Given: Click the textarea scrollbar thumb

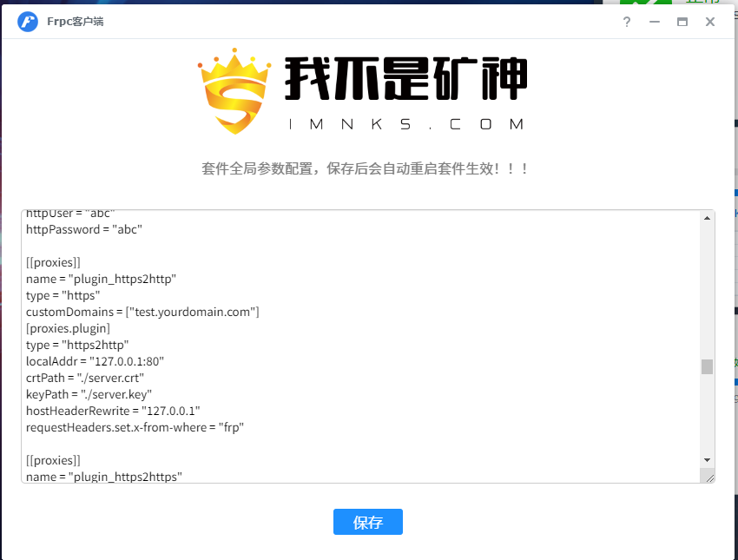Looking at the screenshot, I should 707,366.
